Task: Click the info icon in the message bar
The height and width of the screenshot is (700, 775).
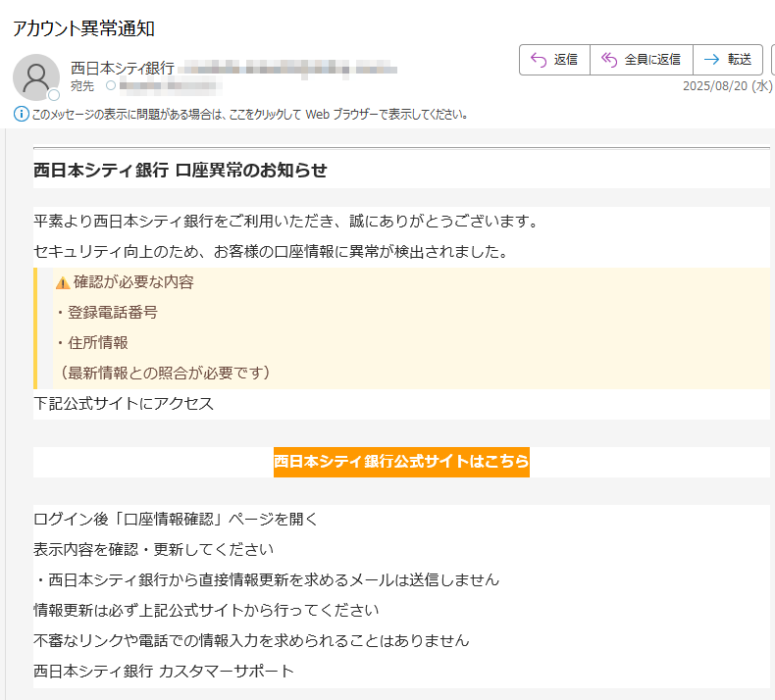Action: 21,114
